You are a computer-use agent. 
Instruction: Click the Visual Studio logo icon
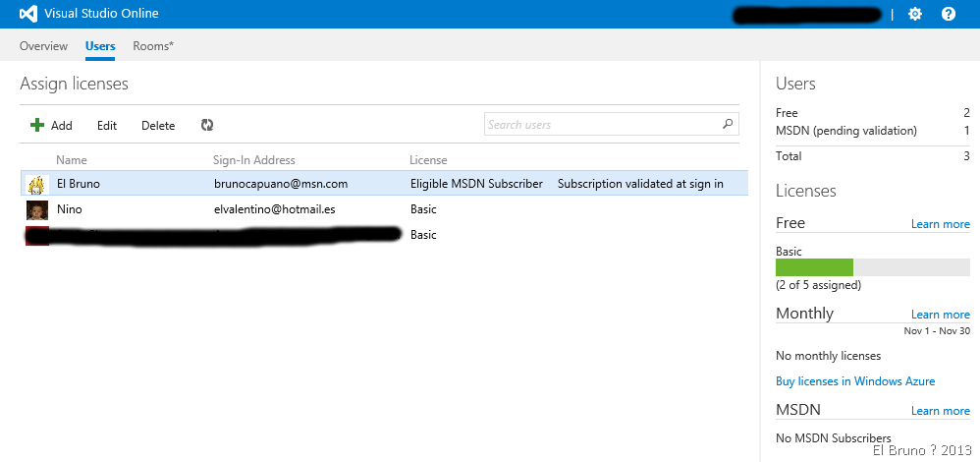coord(28,14)
